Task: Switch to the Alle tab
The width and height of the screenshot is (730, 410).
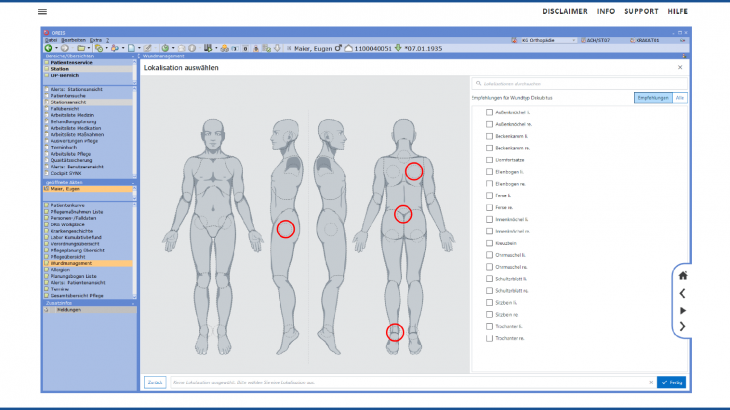Action: tap(680, 98)
